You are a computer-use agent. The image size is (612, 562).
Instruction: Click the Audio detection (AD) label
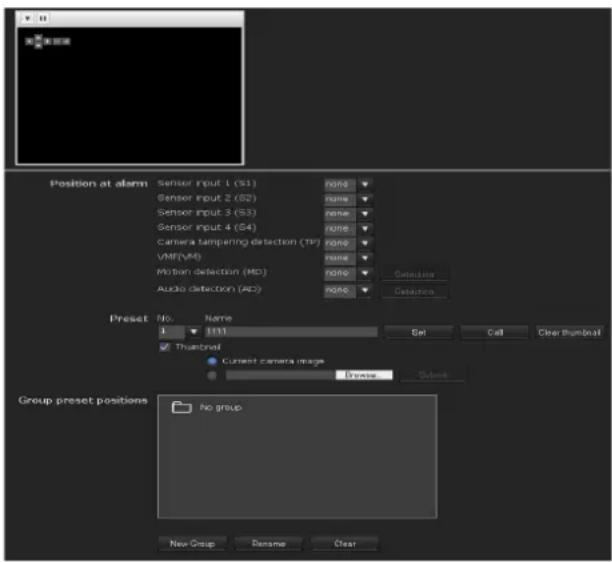click(x=209, y=289)
